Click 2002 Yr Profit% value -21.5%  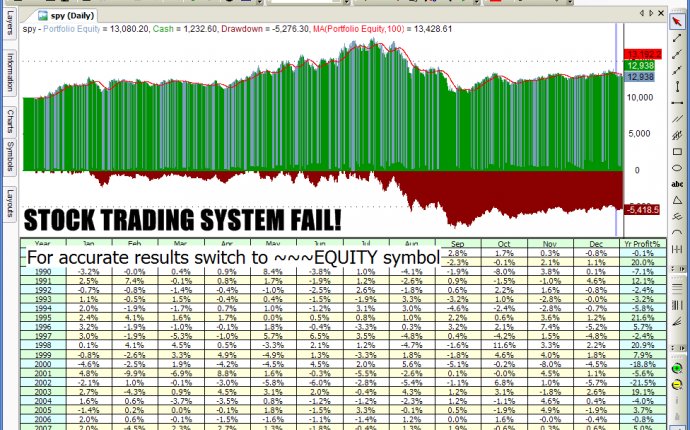point(643,382)
